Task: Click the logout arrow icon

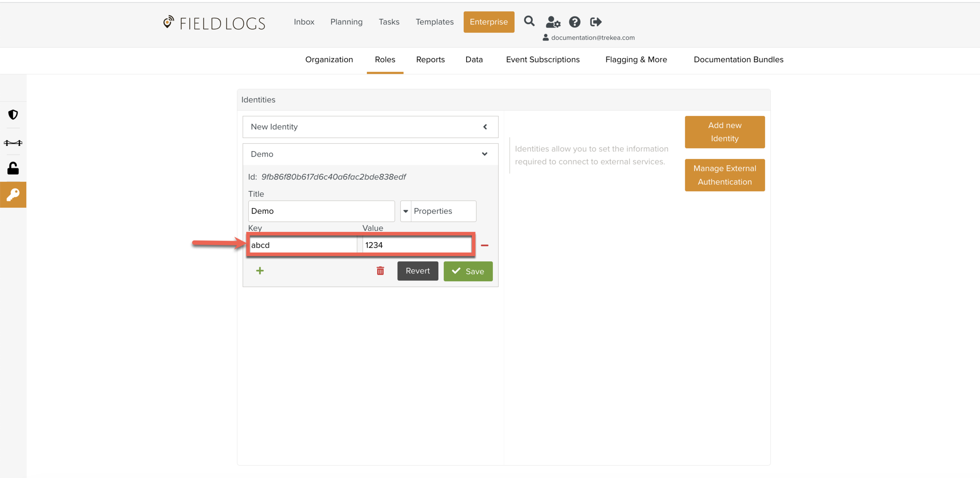Action: click(x=595, y=22)
